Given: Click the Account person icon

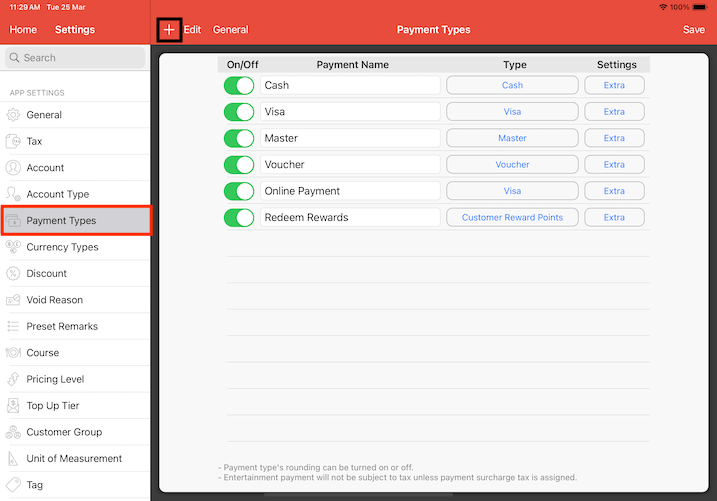Looking at the screenshot, I should point(13,168).
